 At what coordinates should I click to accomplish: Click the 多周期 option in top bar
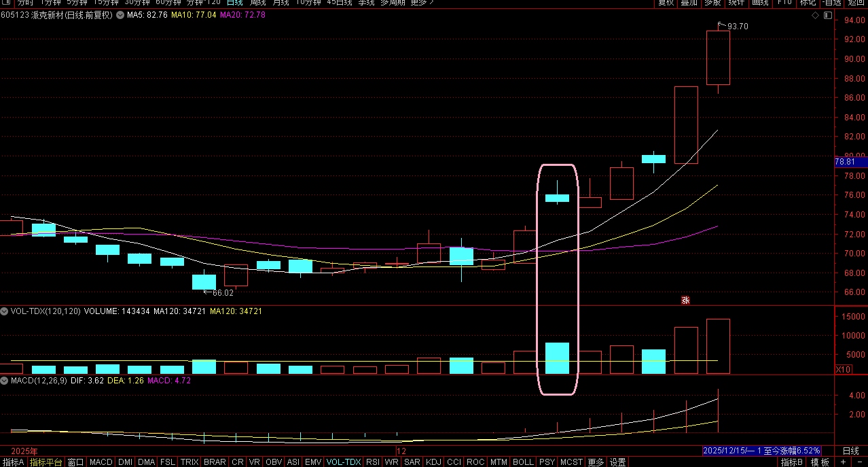[x=393, y=3]
